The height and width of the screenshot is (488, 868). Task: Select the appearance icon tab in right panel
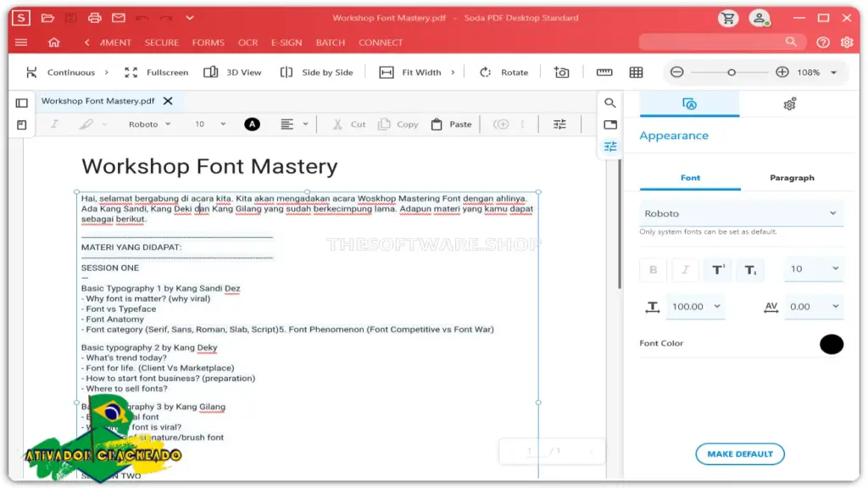click(689, 104)
